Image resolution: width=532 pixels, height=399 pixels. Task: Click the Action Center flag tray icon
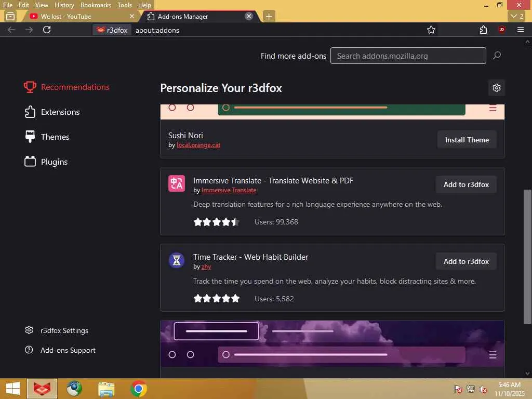coord(458,389)
